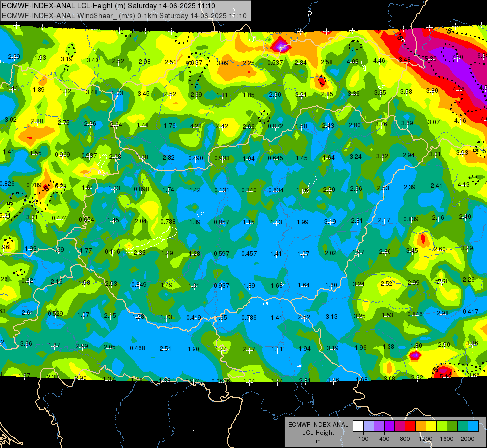Click the LCL-Height title line
The image size is (487, 448).
pyautogui.click(x=109, y=6)
